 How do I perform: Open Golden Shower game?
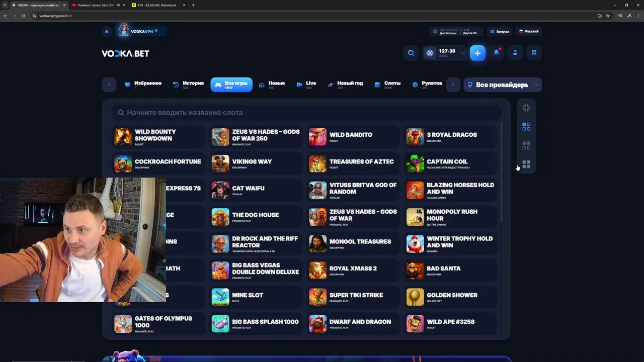point(451,297)
